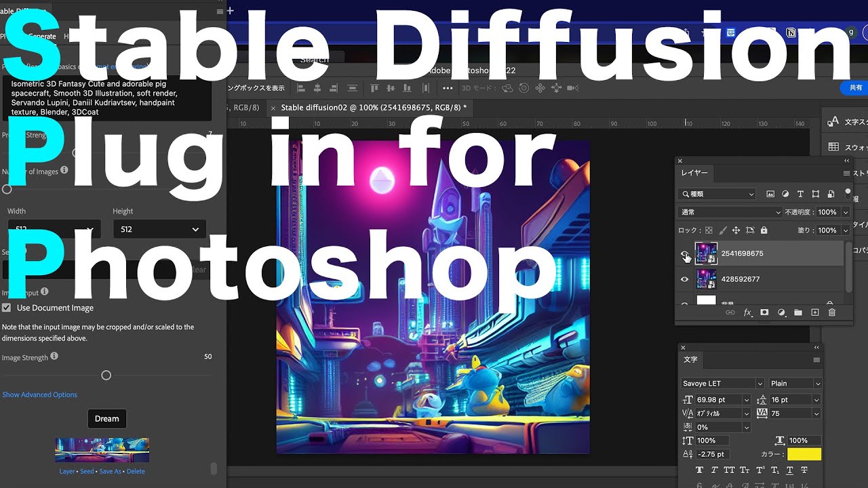Click the link layers icon
This screenshot has width=868, height=488.
pos(730,312)
